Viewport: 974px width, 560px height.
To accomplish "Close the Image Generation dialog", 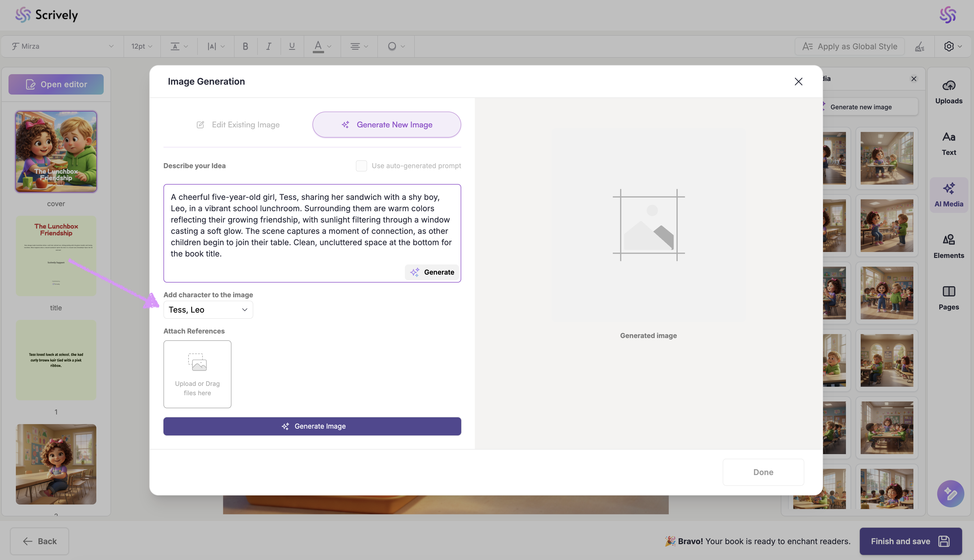I will point(798,82).
